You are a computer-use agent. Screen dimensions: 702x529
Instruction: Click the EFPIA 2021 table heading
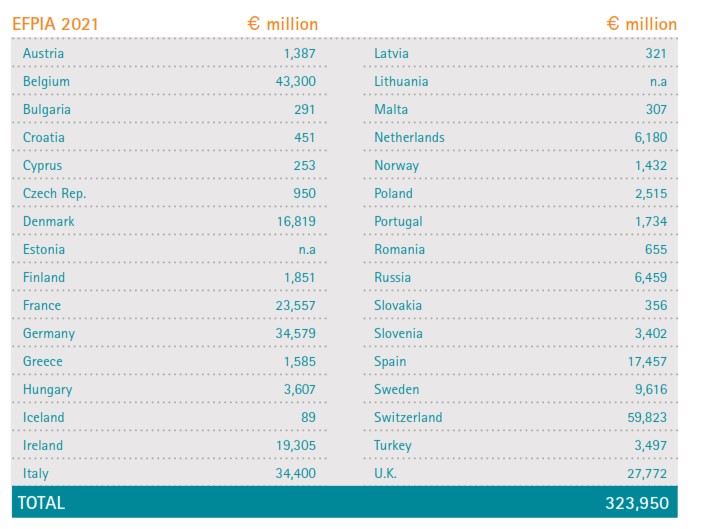[55, 24]
